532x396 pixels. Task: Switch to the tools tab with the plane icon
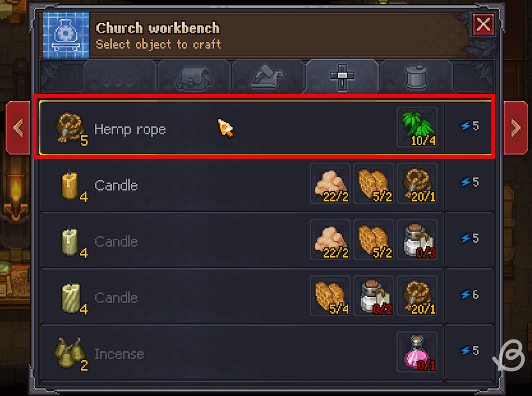click(x=267, y=76)
